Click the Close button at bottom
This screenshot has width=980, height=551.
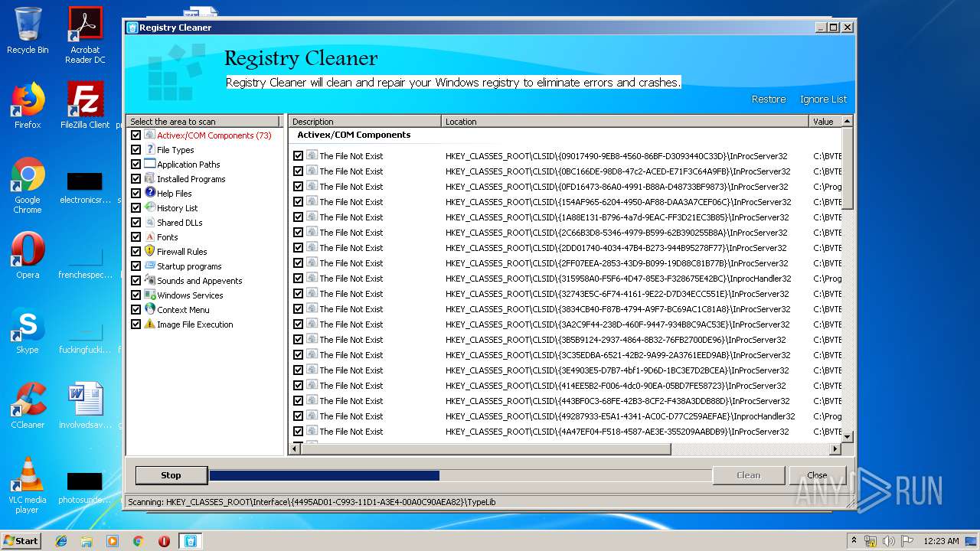coord(817,475)
